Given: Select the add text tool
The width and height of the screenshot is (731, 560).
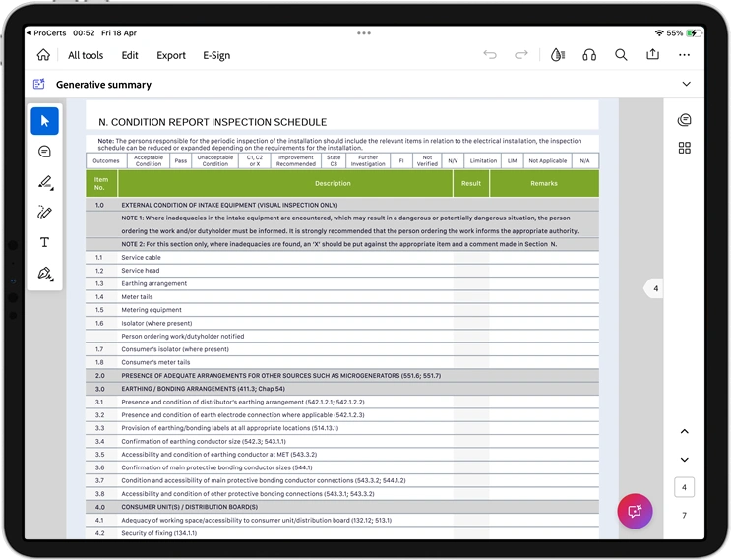Looking at the screenshot, I should [x=44, y=242].
